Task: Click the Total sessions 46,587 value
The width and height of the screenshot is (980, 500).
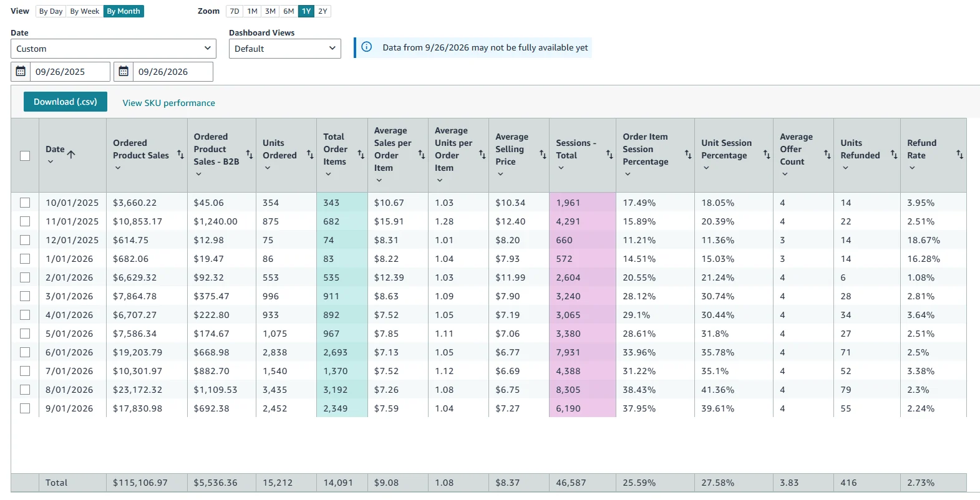Action: coord(571,483)
